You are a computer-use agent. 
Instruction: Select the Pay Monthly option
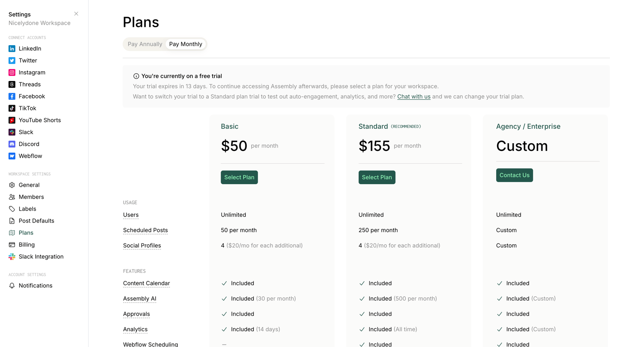point(186,44)
